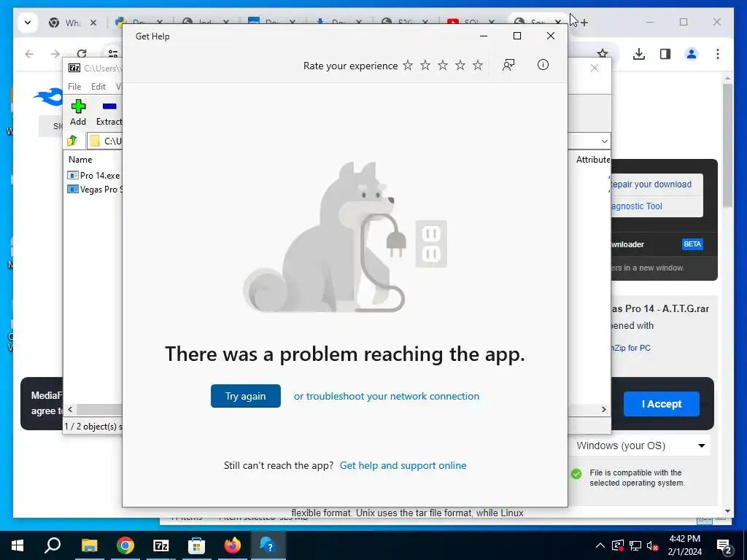Open Windows (your OS) dropdown

[x=639, y=446]
